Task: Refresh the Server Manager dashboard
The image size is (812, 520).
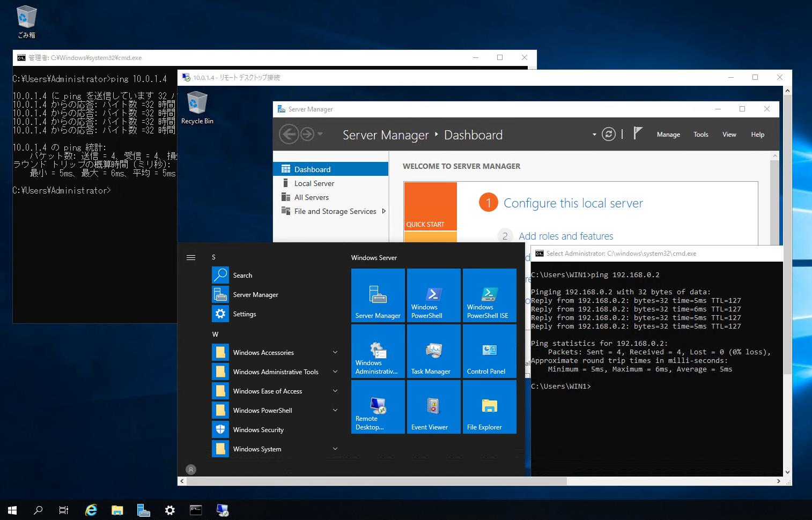Action: click(609, 134)
